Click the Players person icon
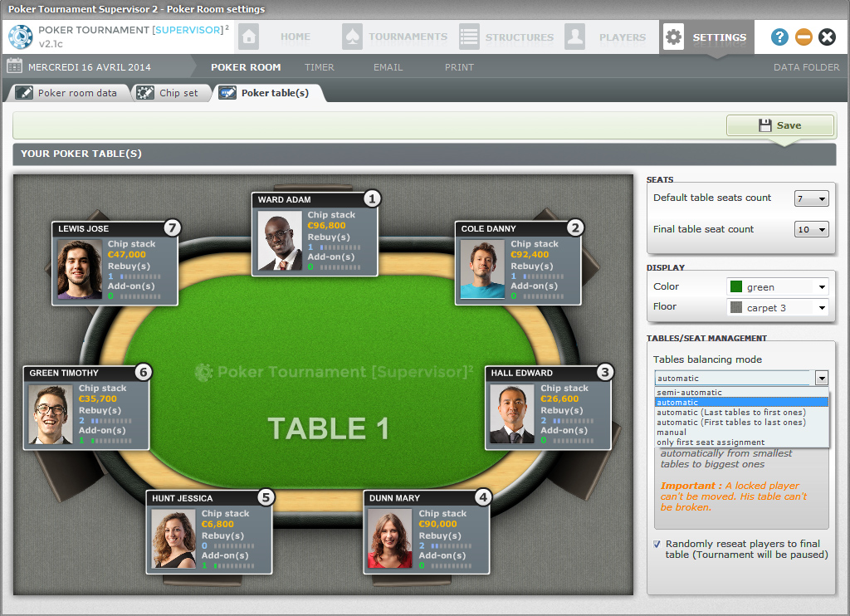Viewport: 850px width, 616px height. pyautogui.click(x=574, y=37)
